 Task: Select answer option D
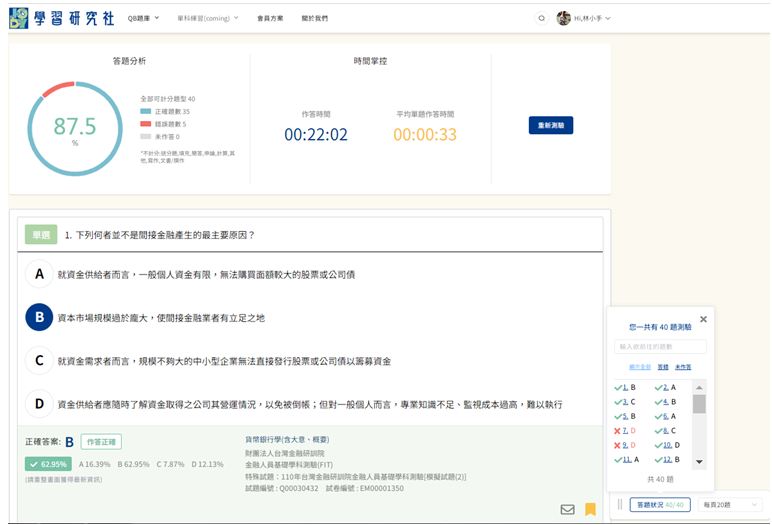point(39,404)
